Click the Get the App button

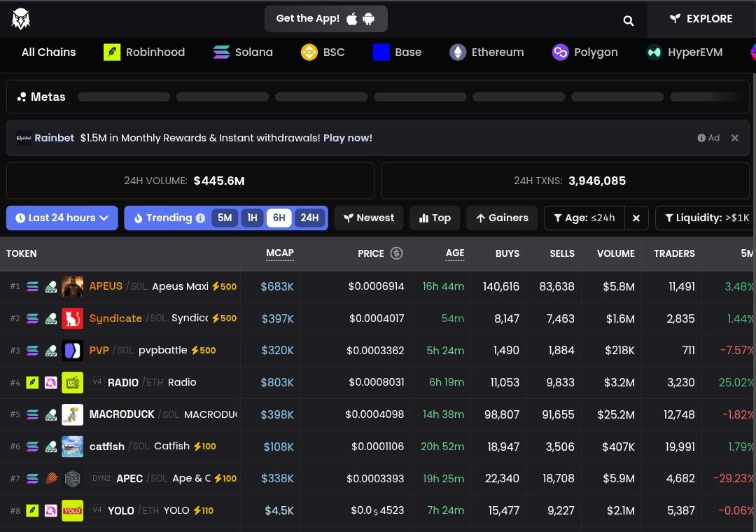tap(326, 19)
